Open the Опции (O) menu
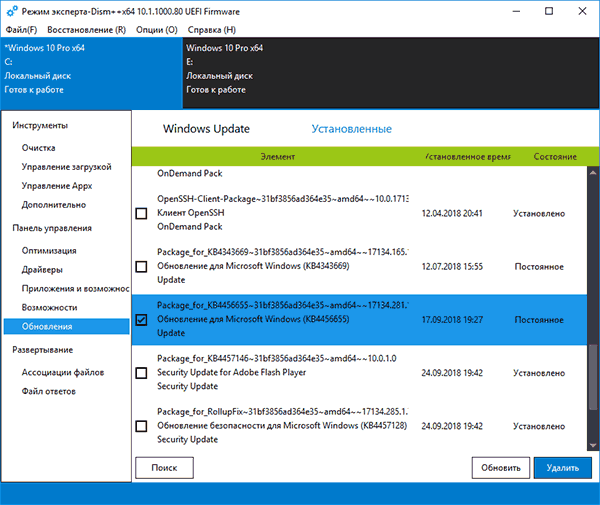Viewport: 600px width, 505px height. point(157,30)
